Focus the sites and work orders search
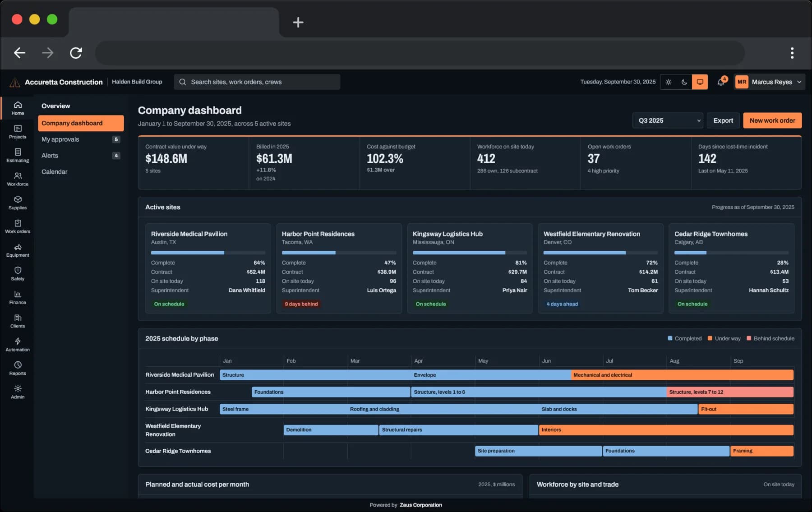 click(257, 82)
